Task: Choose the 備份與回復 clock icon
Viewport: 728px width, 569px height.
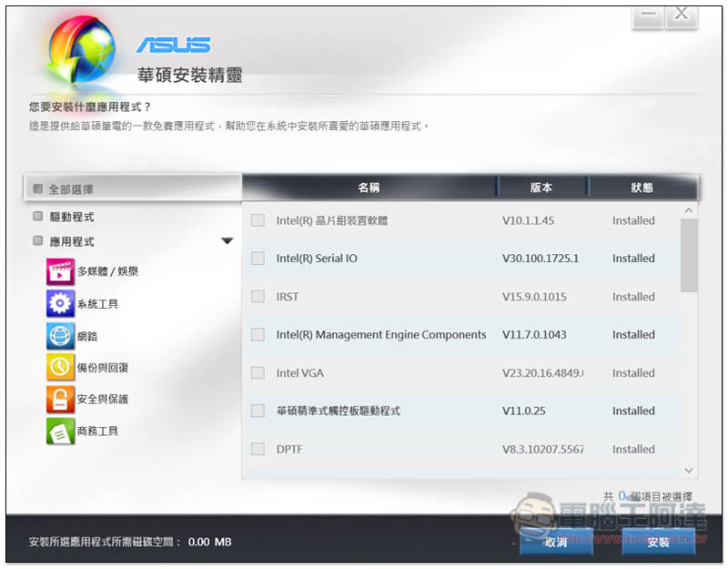Action: pos(60,367)
